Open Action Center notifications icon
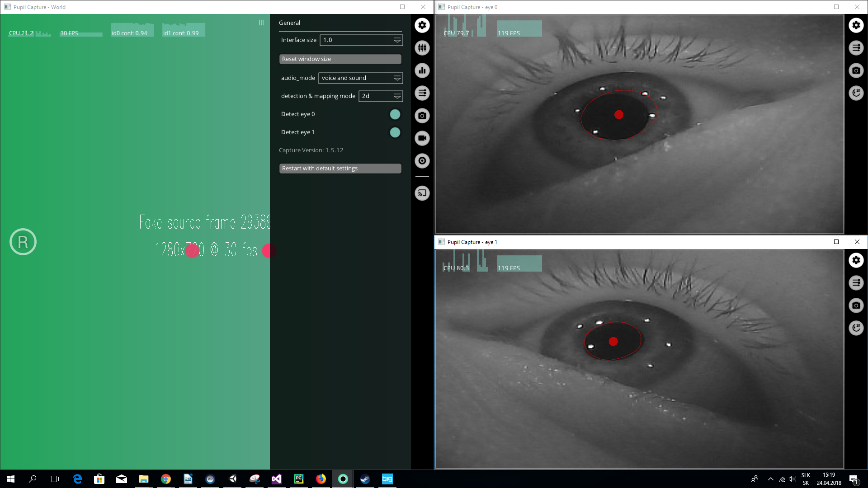Viewport: 868px width, 488px height. tap(854, 479)
